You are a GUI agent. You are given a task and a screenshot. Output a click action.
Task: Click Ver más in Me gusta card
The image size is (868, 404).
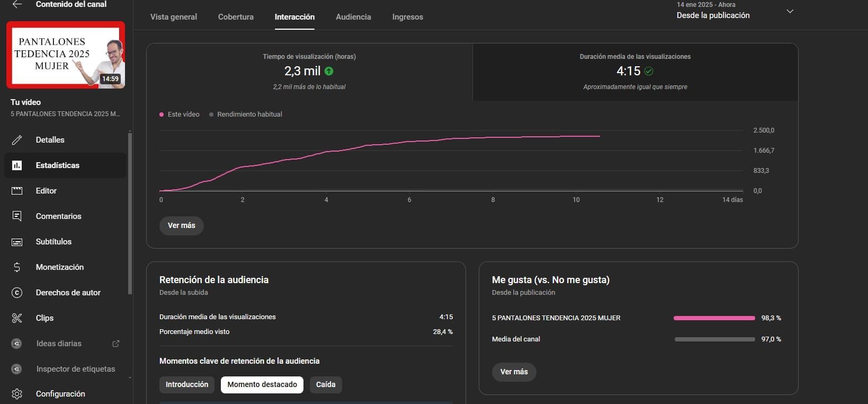(514, 372)
